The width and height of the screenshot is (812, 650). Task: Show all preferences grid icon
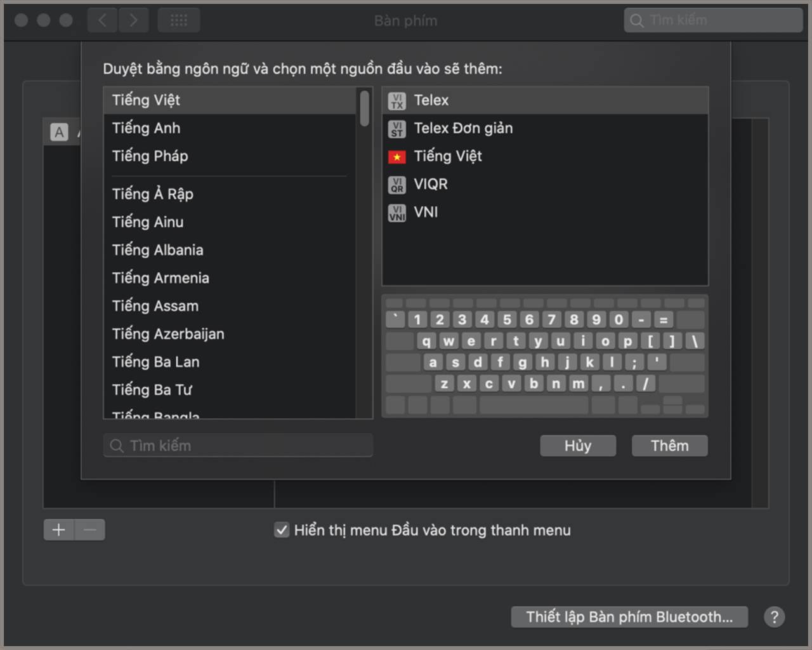(x=179, y=20)
